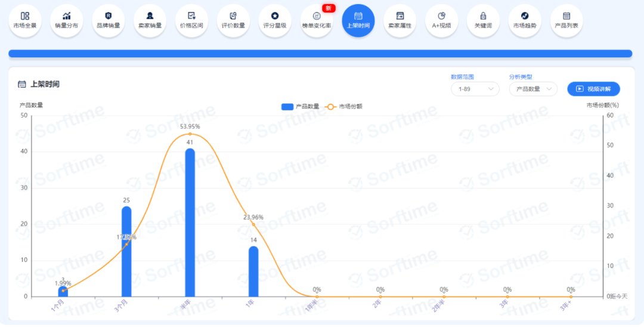Click the calendar icon beside 上架时间 heading
This screenshot has height=327, width=644.
22,84
